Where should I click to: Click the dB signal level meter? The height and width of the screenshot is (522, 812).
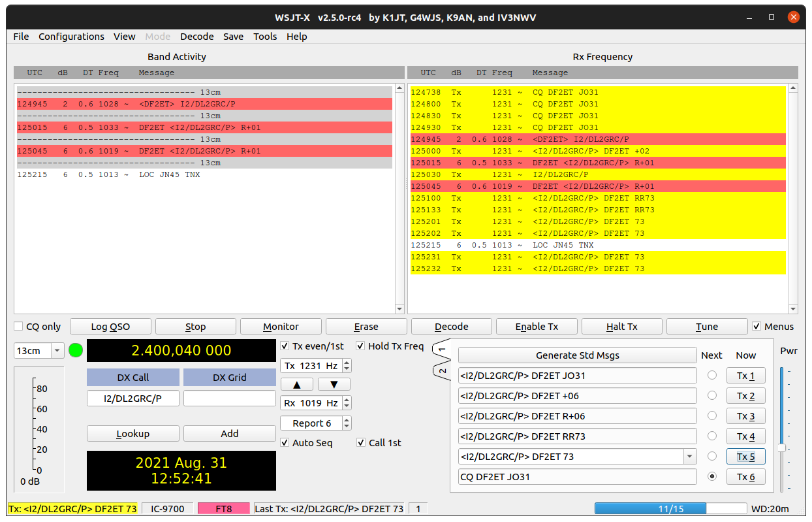39,429
